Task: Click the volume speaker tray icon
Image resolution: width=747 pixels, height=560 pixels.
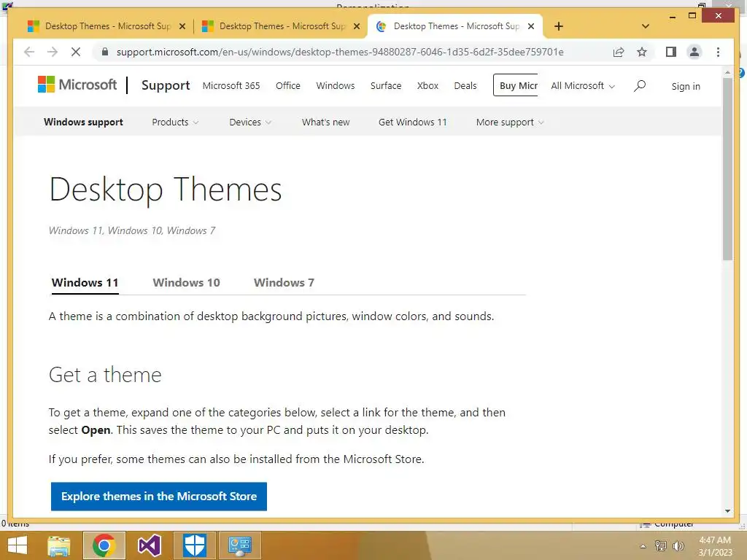Action: point(678,545)
